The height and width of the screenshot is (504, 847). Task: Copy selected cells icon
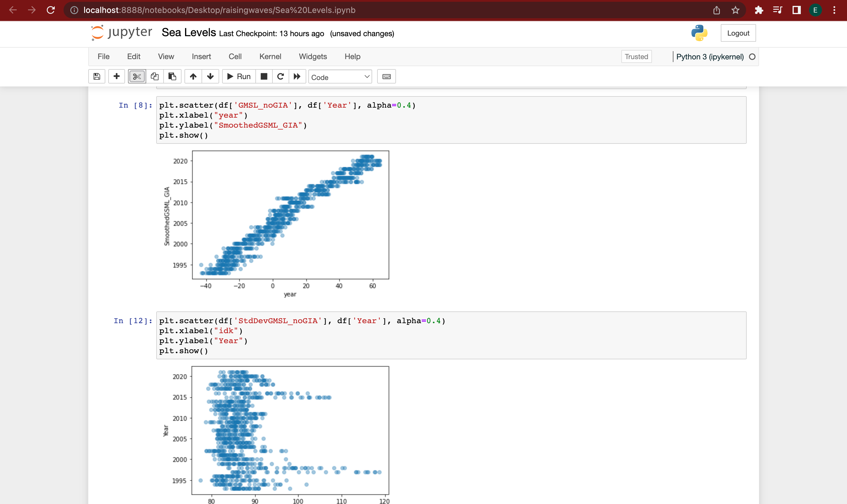point(154,76)
